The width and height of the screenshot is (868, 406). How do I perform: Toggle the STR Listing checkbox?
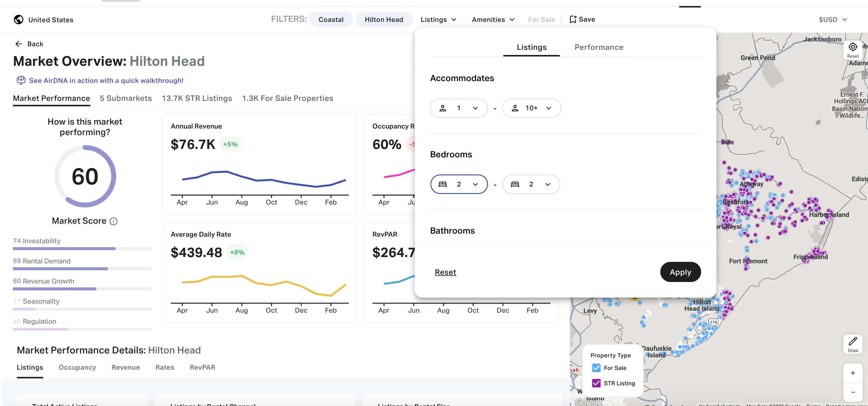click(x=596, y=383)
